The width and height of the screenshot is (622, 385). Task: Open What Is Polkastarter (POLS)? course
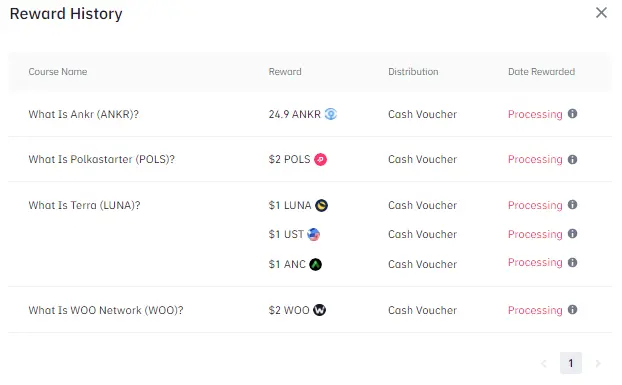(x=102, y=159)
